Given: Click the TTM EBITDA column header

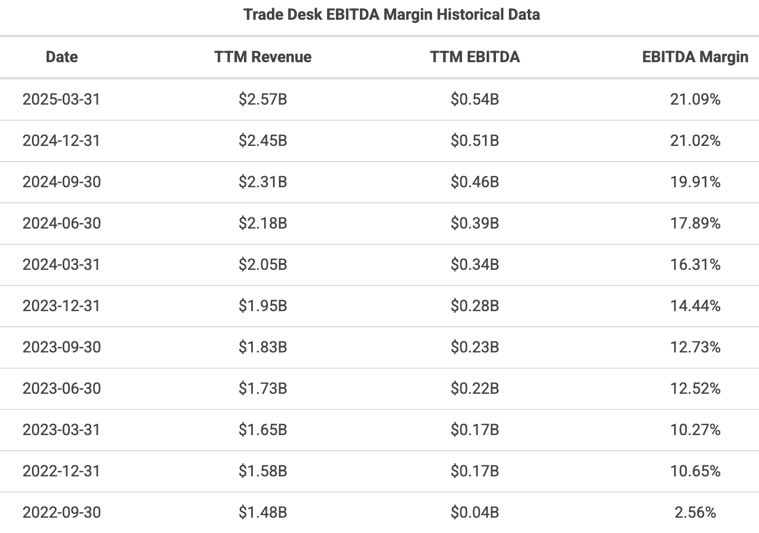Looking at the screenshot, I should (475, 57).
